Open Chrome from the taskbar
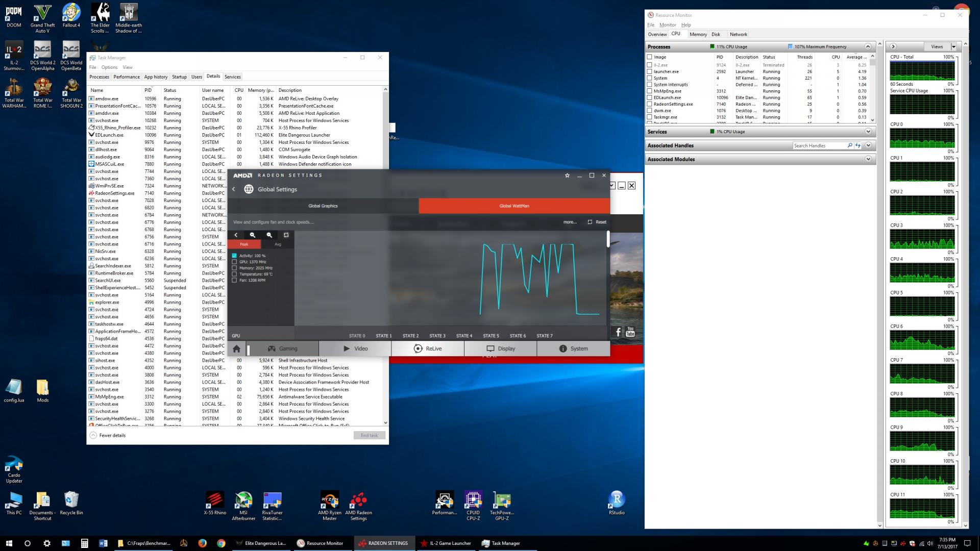 (x=221, y=543)
